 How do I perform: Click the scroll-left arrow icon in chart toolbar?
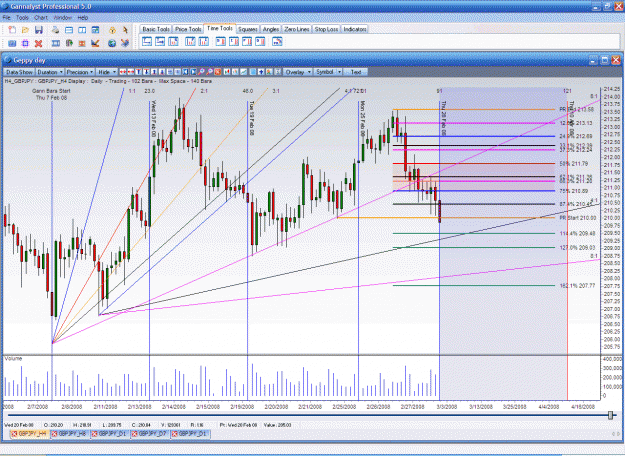coord(185,72)
